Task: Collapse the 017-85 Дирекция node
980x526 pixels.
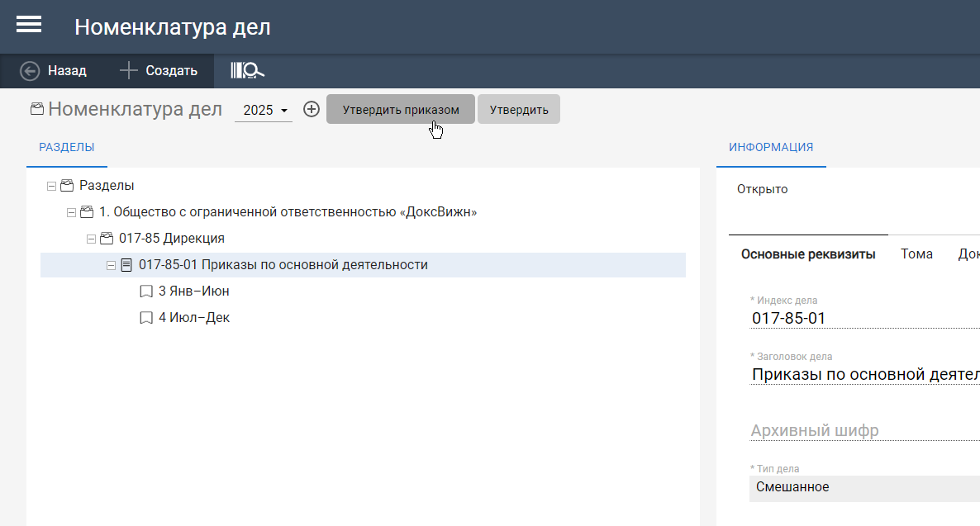Action: pos(91,239)
